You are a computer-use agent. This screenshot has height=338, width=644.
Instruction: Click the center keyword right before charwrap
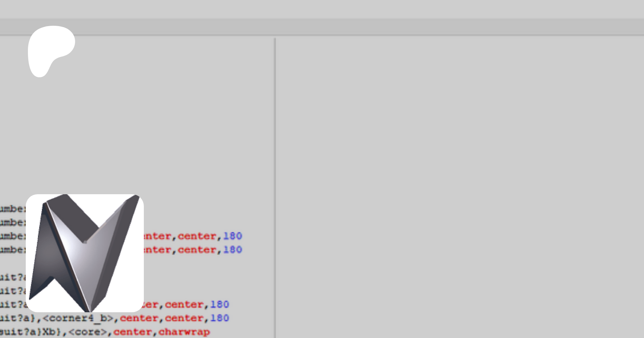coord(132,332)
